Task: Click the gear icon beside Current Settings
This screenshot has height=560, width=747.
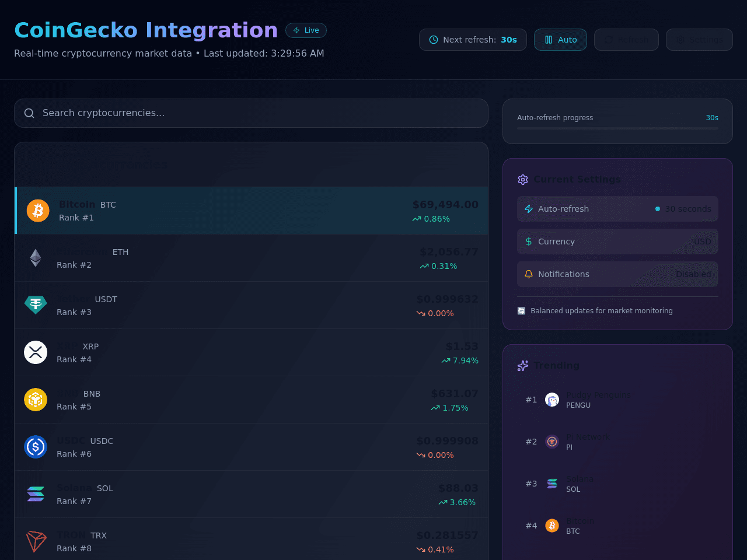Action: point(523,180)
